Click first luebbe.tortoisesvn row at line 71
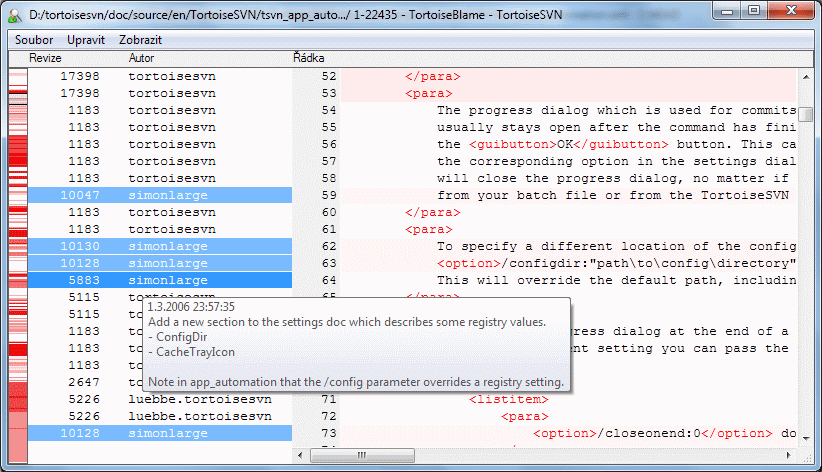822x472 pixels. [x=160, y=399]
